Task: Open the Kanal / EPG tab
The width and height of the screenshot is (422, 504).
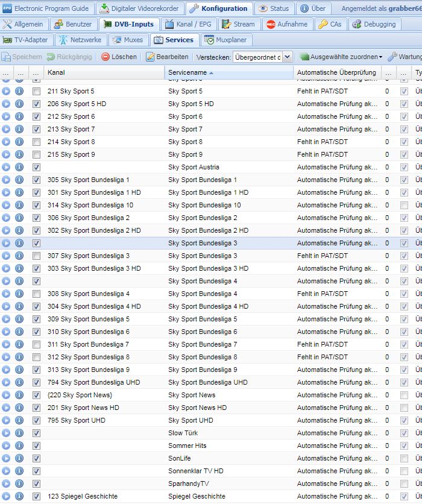Action: click(188, 24)
